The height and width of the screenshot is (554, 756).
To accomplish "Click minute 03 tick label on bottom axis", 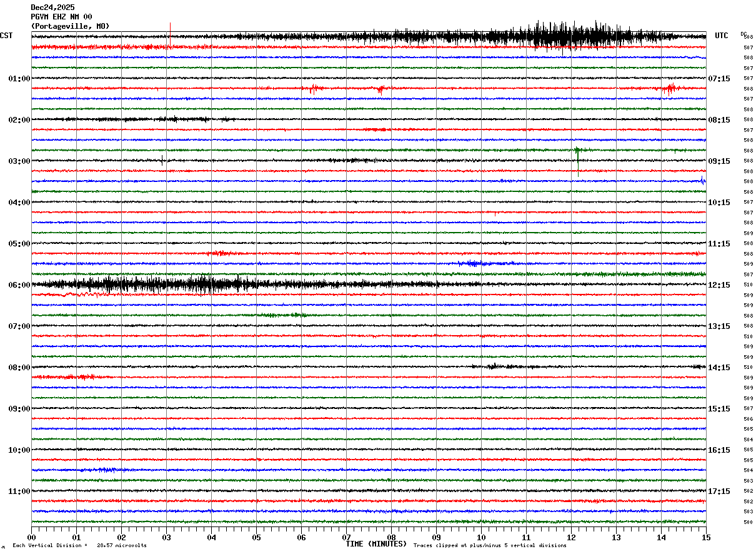I will 166,537.
